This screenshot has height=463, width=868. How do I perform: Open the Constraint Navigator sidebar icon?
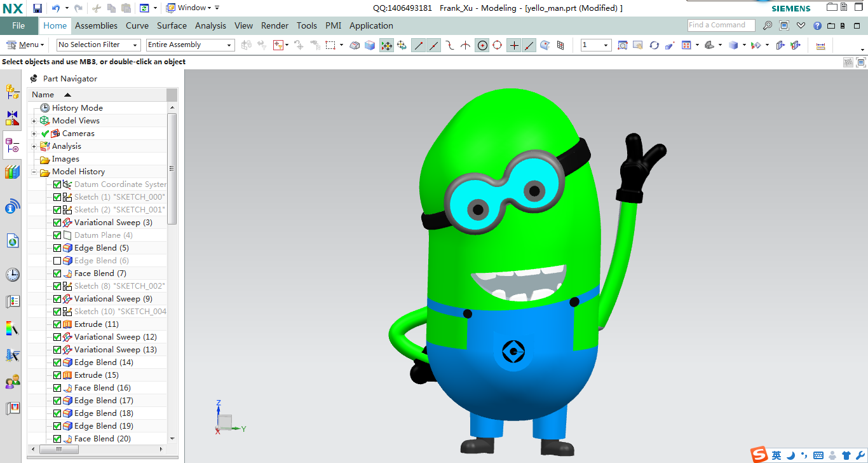pyautogui.click(x=12, y=118)
